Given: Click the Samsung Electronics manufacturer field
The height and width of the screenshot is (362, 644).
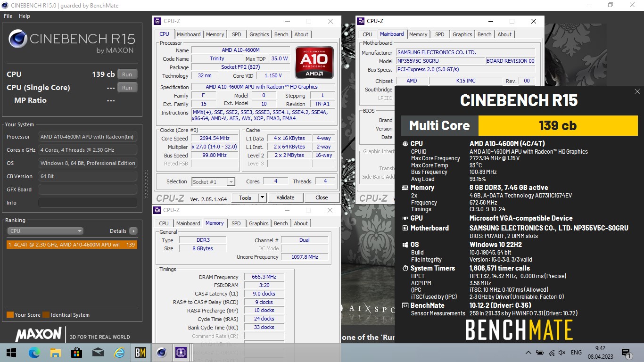Looking at the screenshot, I should (x=466, y=52).
